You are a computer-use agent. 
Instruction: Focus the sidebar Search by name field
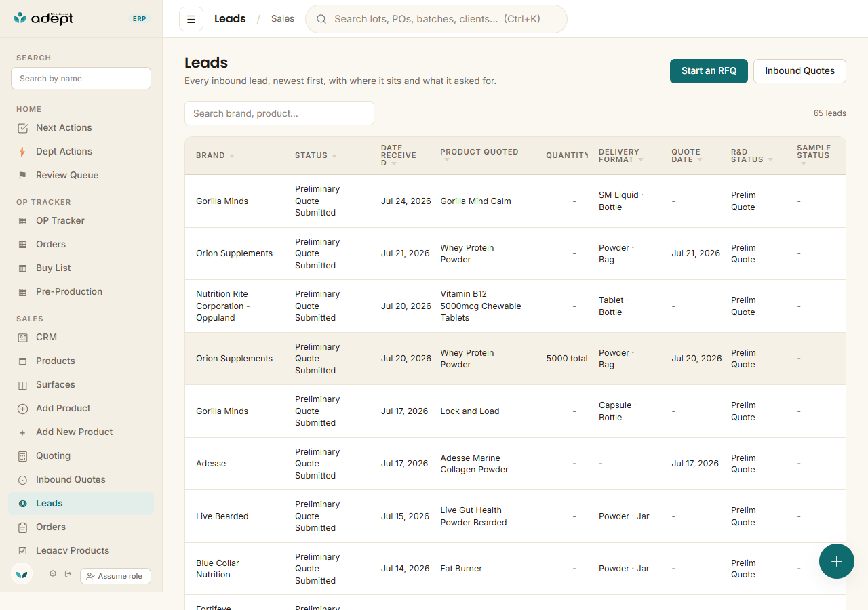[x=81, y=79]
